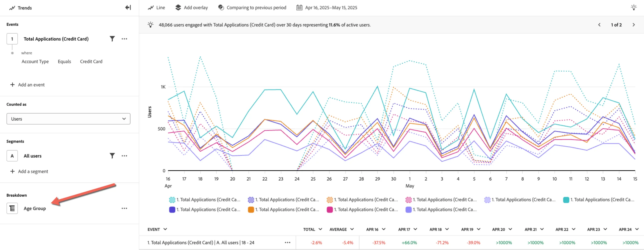Open row options for 18 - 24 row
The height and width of the screenshot is (250, 644).
coord(288,243)
